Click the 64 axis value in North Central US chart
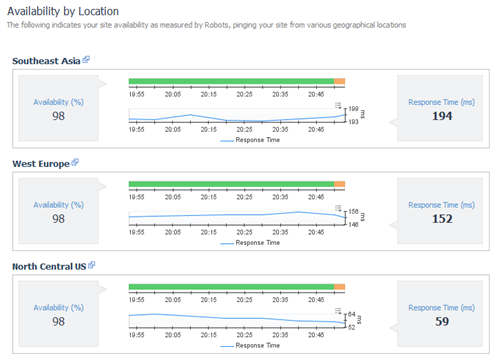 point(352,314)
